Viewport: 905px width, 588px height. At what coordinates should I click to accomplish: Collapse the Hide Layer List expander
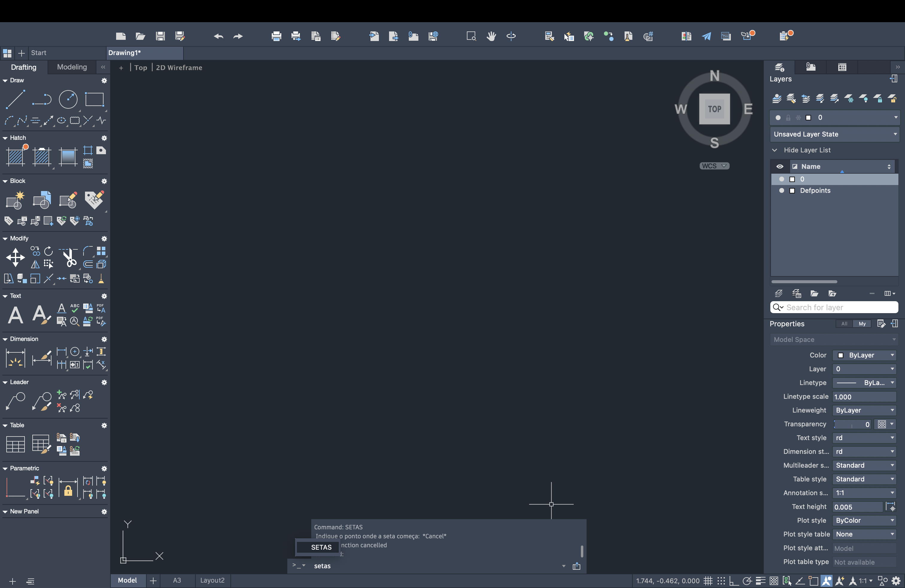(774, 150)
